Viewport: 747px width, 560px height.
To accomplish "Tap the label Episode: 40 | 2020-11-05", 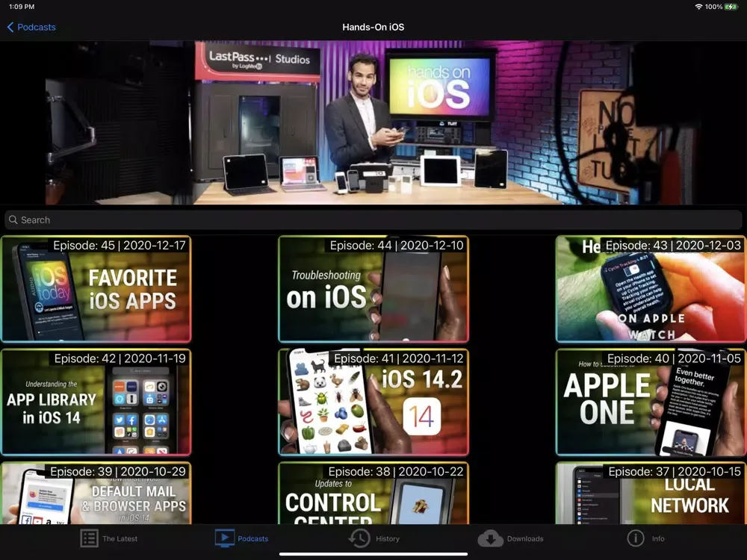I will (x=674, y=358).
